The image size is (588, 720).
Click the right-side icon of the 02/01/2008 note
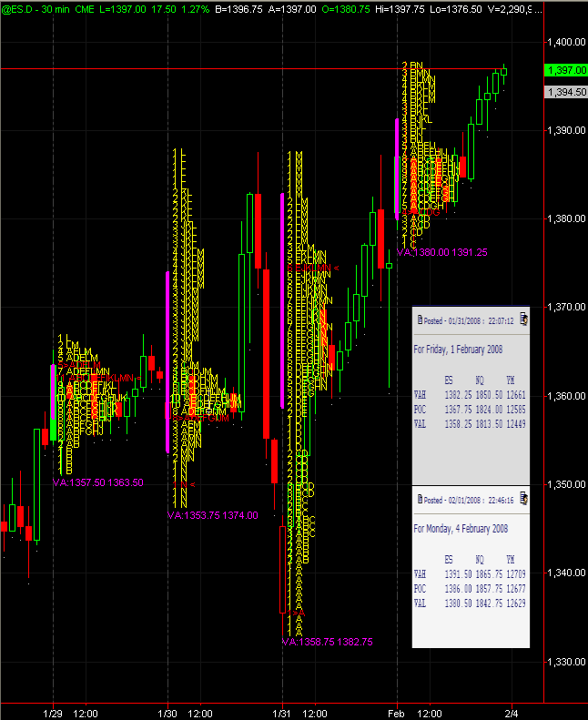(523, 498)
